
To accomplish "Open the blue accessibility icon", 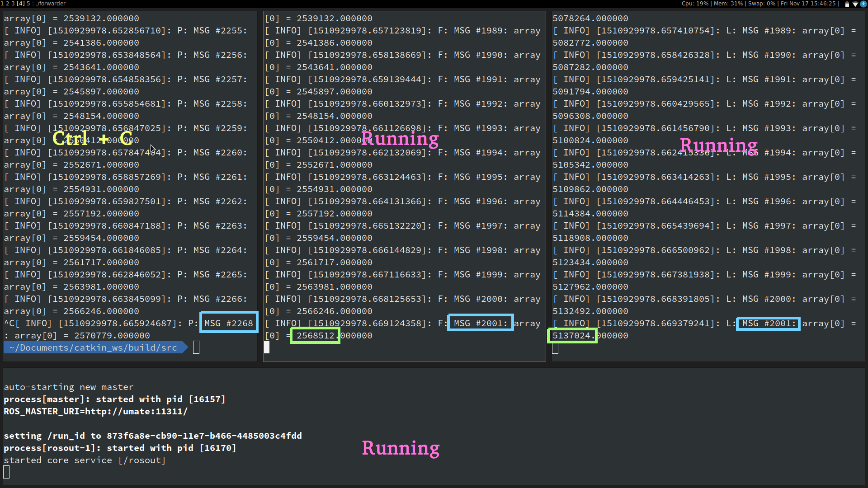I will pyautogui.click(x=863, y=4).
